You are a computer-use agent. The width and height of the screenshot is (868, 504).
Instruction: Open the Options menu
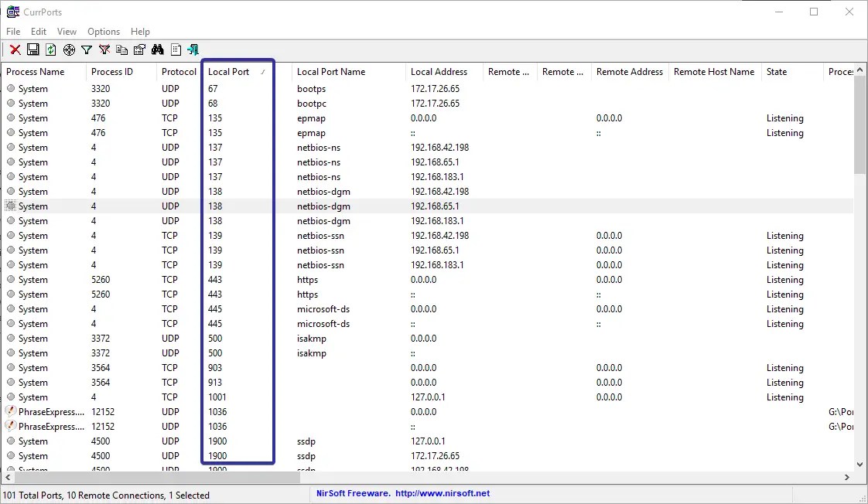[x=103, y=32]
